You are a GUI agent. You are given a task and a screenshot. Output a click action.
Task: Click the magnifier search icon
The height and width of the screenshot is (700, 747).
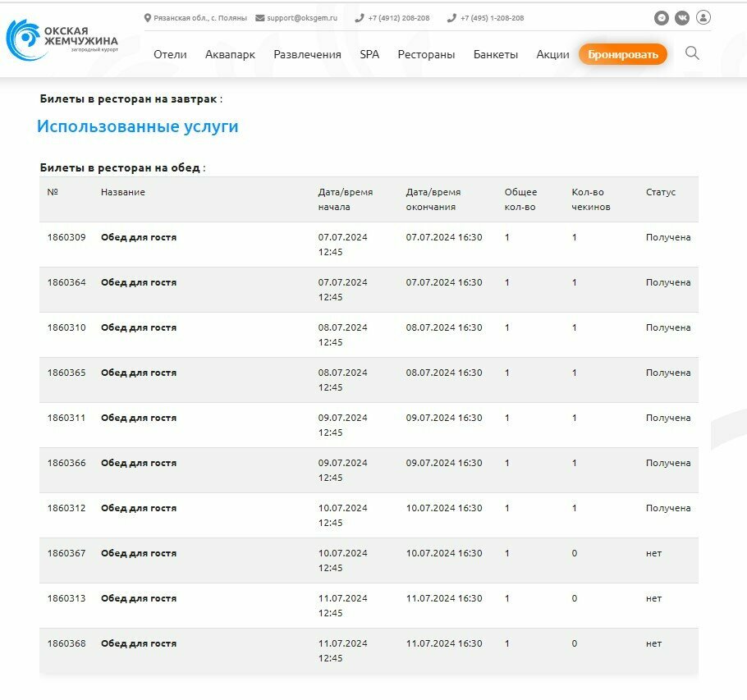click(692, 53)
